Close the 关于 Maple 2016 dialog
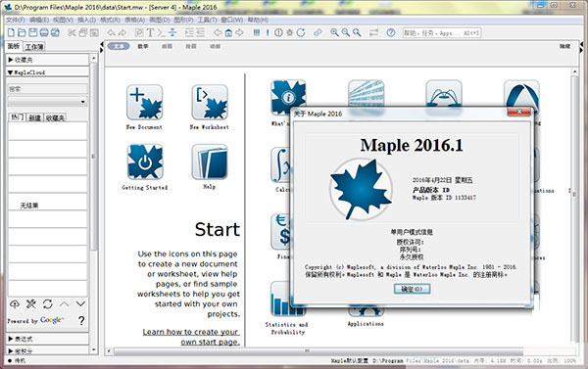588x369 pixels. pyautogui.click(x=519, y=112)
